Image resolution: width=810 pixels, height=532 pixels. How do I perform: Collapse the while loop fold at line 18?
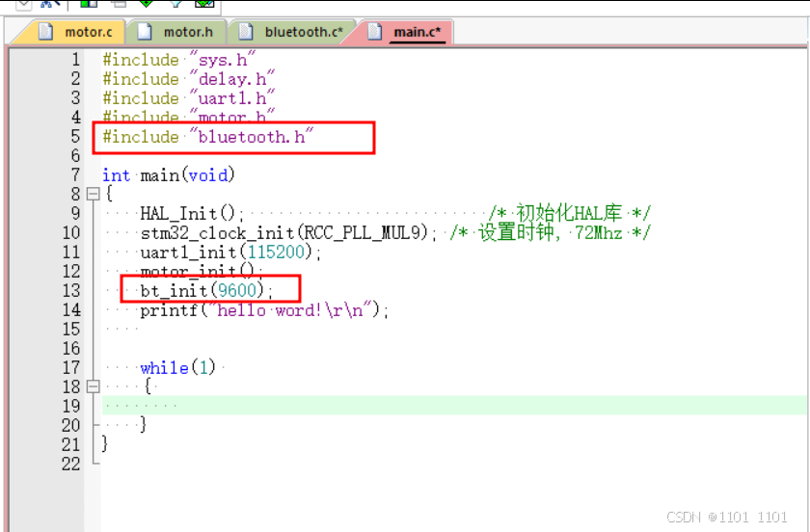point(93,386)
